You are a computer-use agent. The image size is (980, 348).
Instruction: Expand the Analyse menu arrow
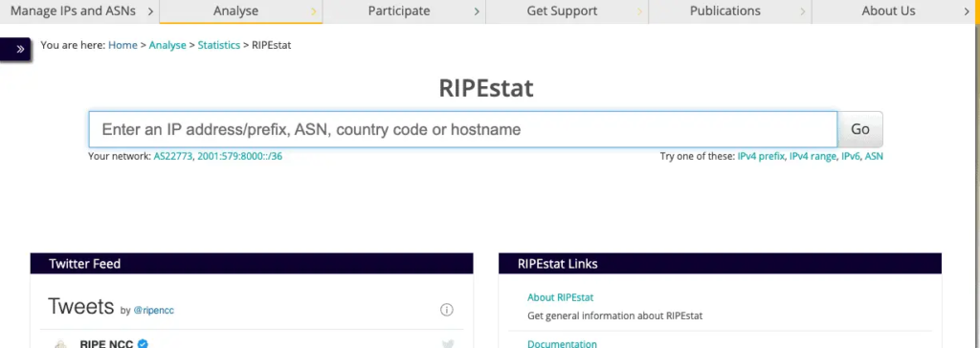313,11
